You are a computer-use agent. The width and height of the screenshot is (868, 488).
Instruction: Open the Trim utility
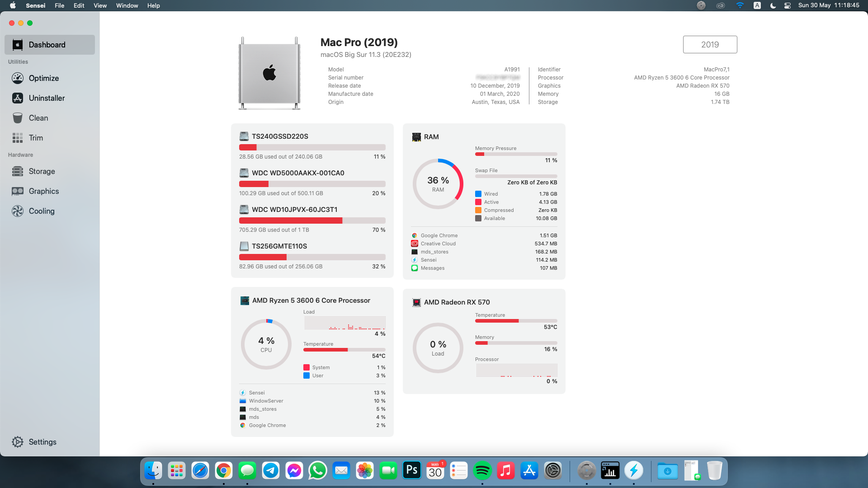(x=35, y=138)
